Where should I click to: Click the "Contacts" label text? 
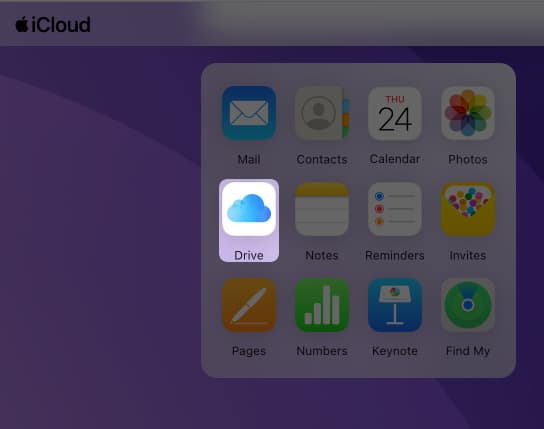point(322,160)
